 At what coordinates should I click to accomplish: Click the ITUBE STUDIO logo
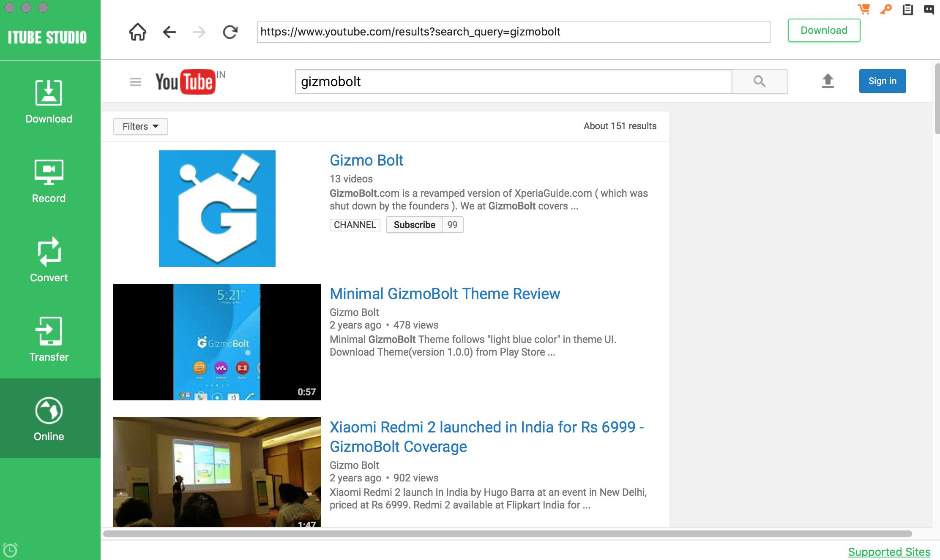47,37
